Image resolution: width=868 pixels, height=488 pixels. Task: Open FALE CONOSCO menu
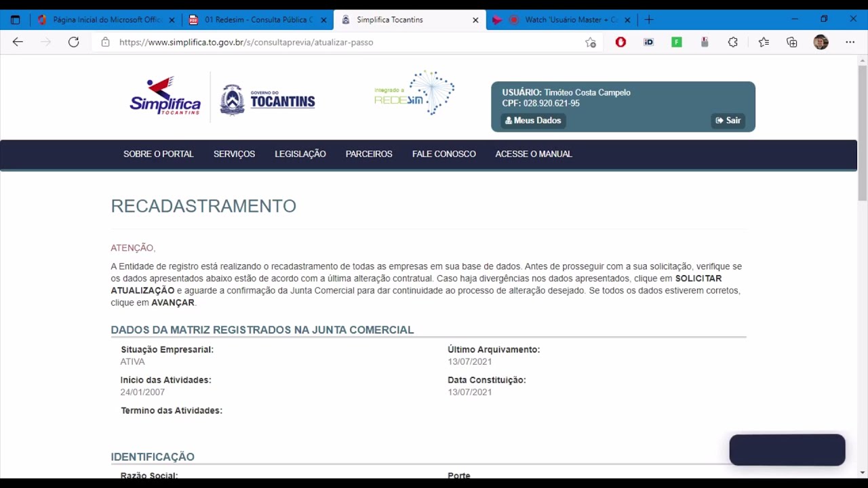(444, 154)
